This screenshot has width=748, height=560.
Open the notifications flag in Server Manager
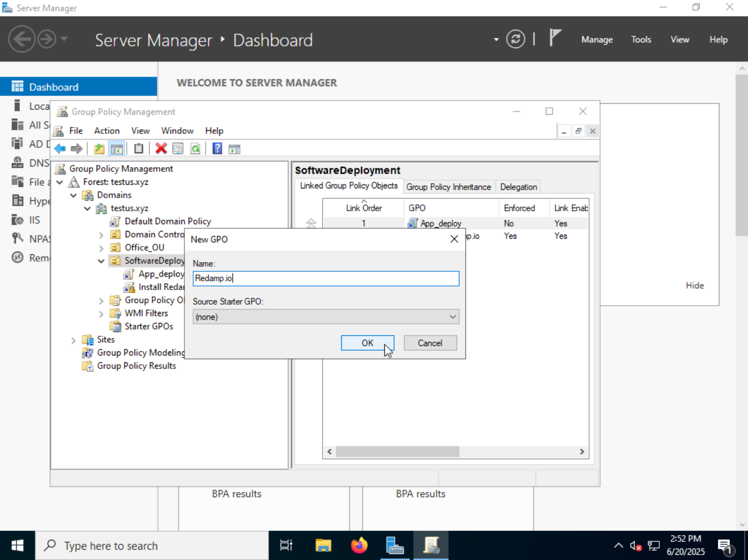coord(555,38)
